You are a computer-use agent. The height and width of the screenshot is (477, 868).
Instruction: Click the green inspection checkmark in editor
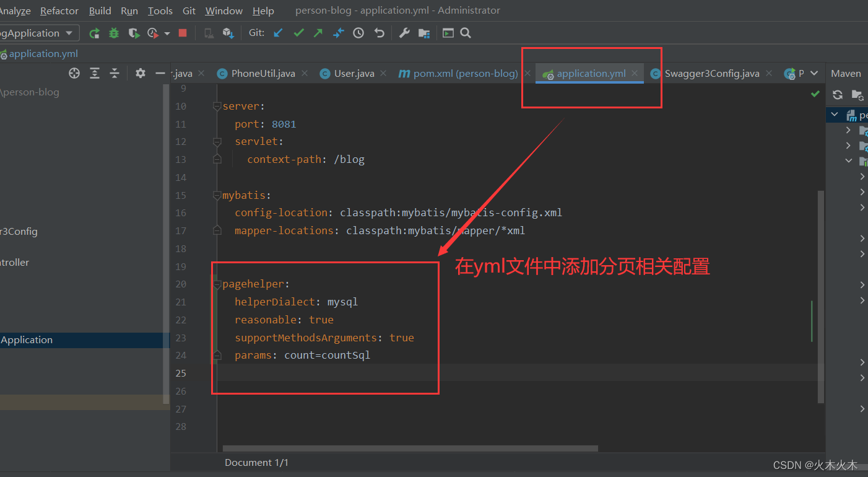[x=815, y=94]
